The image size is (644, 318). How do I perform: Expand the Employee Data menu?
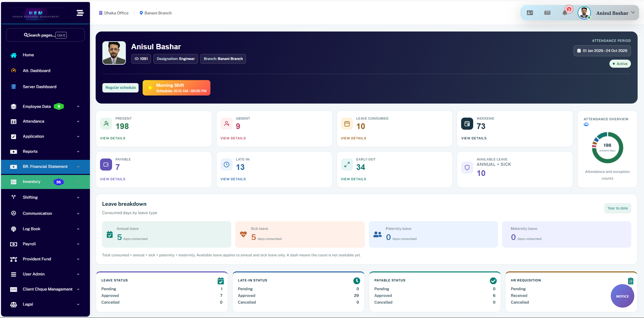tap(45, 107)
